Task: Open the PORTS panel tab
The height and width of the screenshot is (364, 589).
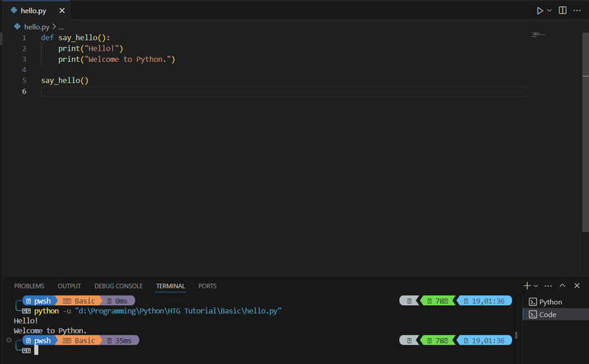Action: coord(207,286)
